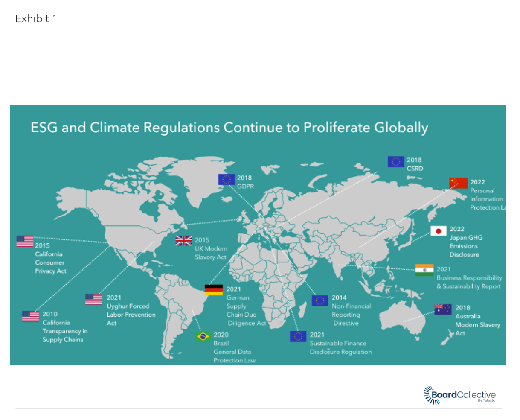This screenshot has height=420, width=520.
Task: Select the US flag beside Uyghur Forced Labor Prevention Act
Action: click(x=93, y=299)
